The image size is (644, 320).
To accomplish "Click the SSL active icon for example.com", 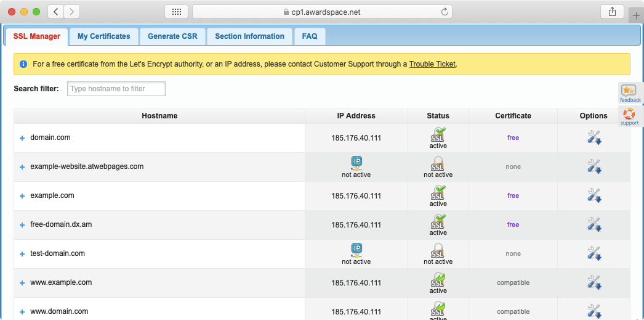I will [x=438, y=192].
